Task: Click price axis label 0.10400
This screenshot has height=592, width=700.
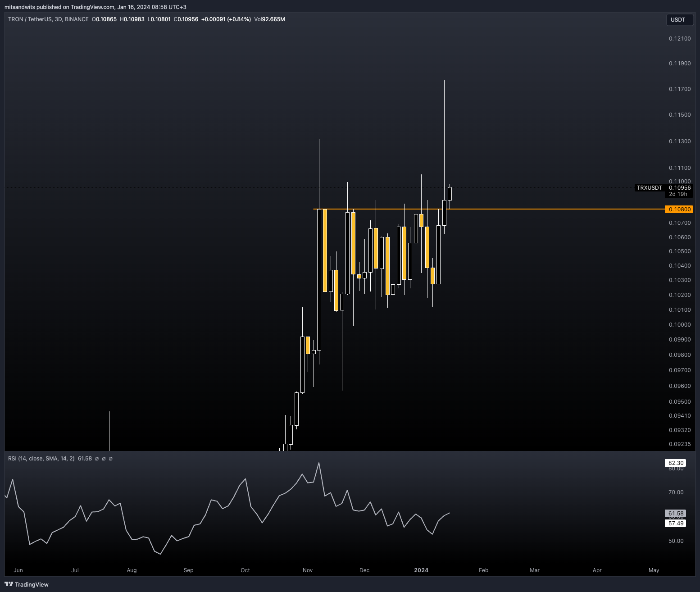Action: (x=680, y=266)
